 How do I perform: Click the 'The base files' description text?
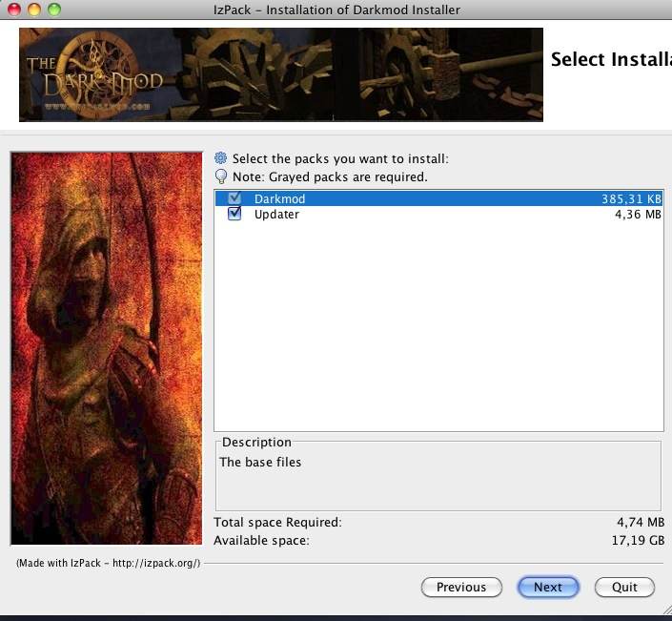(x=260, y=462)
